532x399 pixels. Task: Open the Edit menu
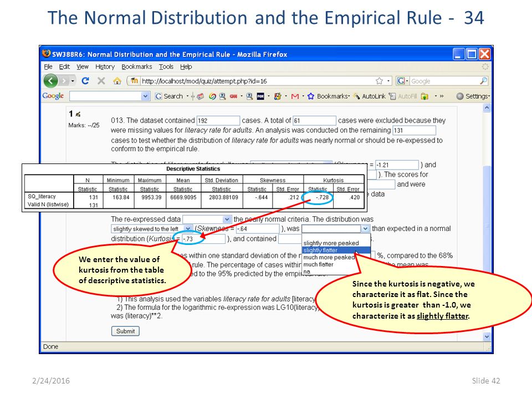click(64, 67)
